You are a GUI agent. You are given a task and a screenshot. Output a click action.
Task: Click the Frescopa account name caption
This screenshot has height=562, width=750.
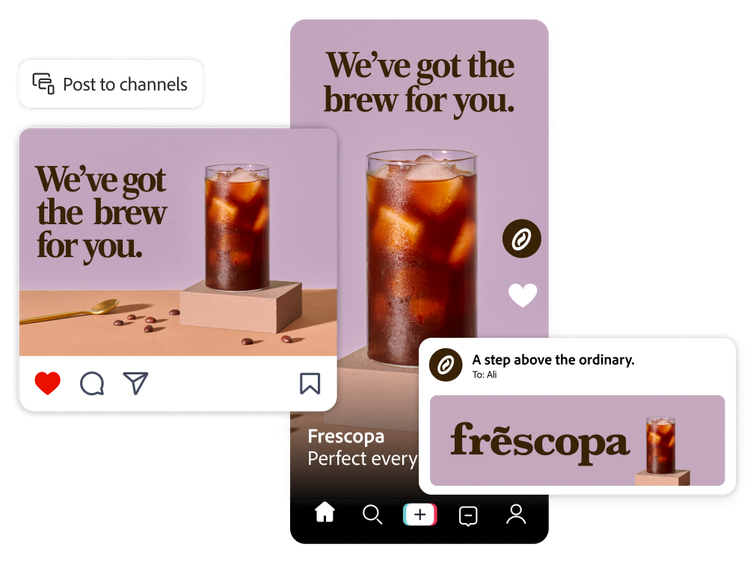point(346,436)
